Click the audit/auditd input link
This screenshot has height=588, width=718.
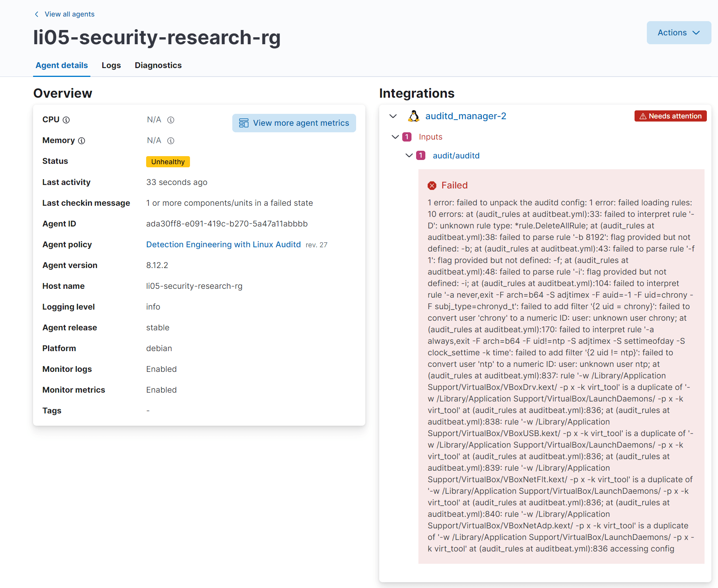point(456,156)
